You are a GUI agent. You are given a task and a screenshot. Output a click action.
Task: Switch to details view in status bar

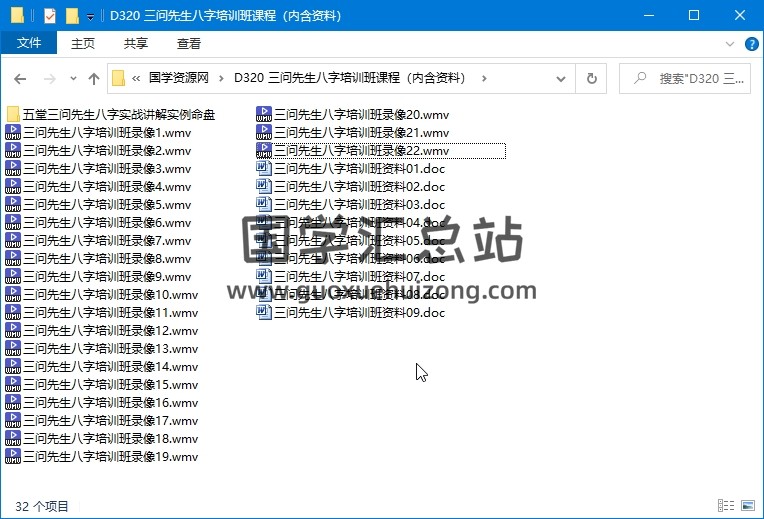(726, 506)
